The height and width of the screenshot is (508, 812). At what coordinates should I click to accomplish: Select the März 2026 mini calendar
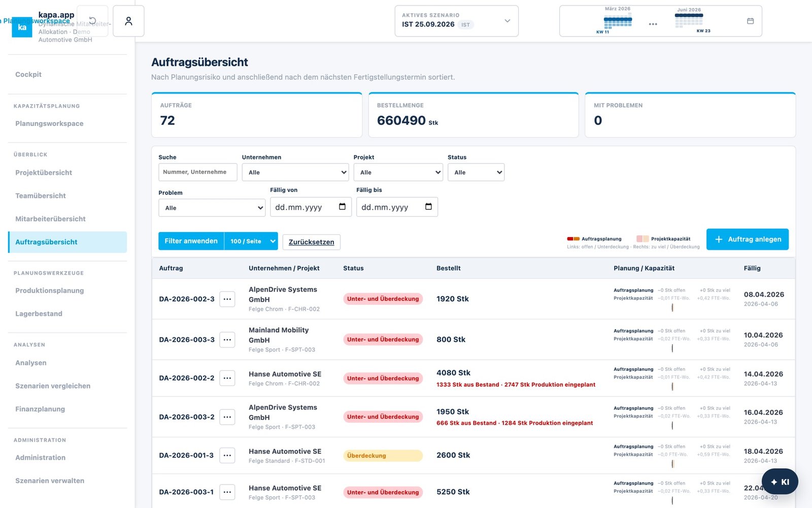(618, 20)
